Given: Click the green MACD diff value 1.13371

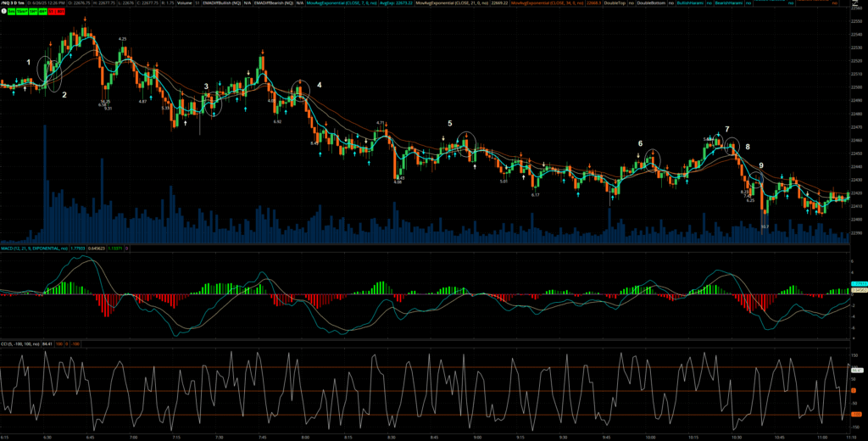Looking at the screenshot, I should (115, 248).
